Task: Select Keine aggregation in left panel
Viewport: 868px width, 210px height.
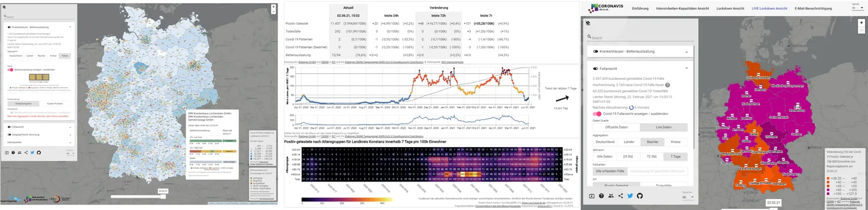Action: (x=65, y=56)
